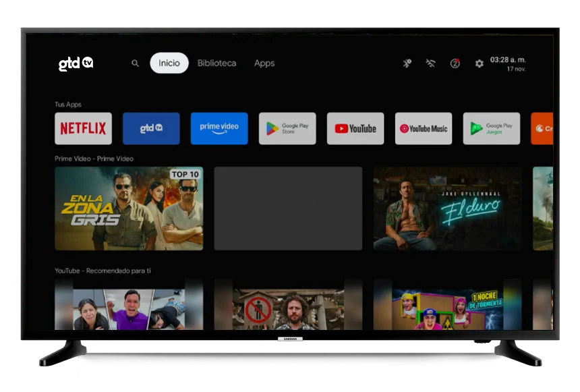Launch the blue gtd tv app tile
This screenshot has width=580, height=392.
pos(151,128)
